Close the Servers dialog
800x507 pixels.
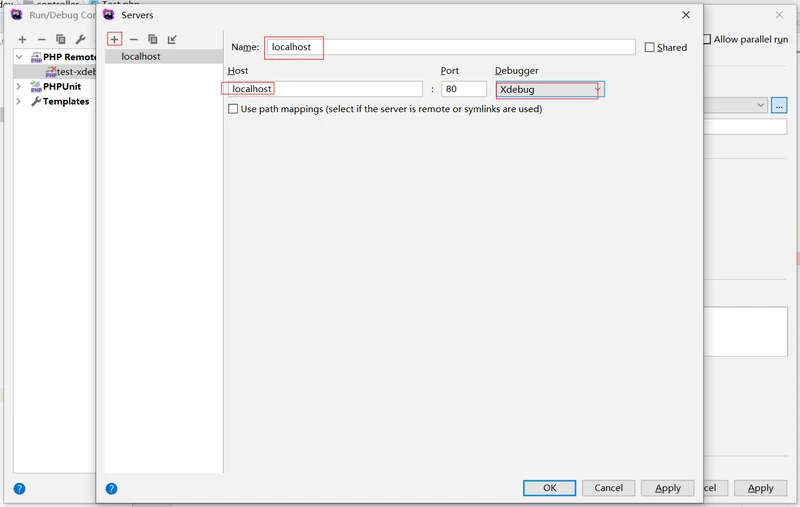686,15
